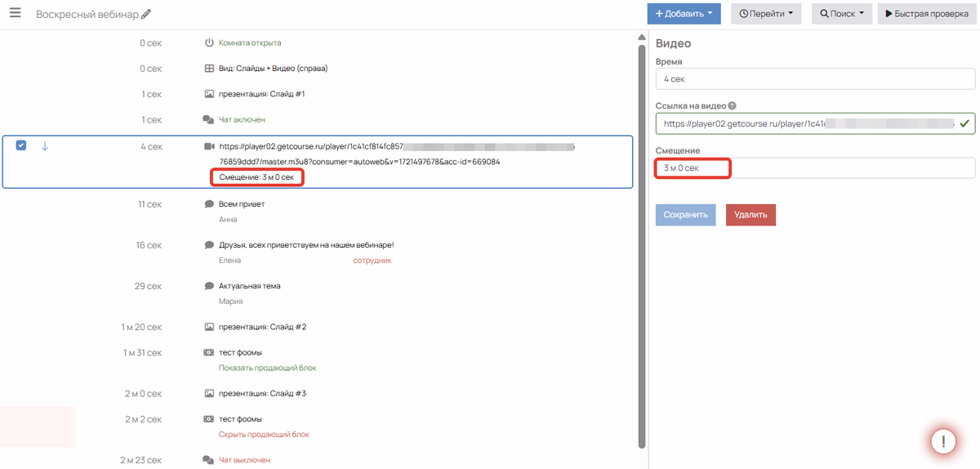The height and width of the screenshot is (469, 980).
Task: Click the chat icon for Чат включен
Action: [x=208, y=120]
